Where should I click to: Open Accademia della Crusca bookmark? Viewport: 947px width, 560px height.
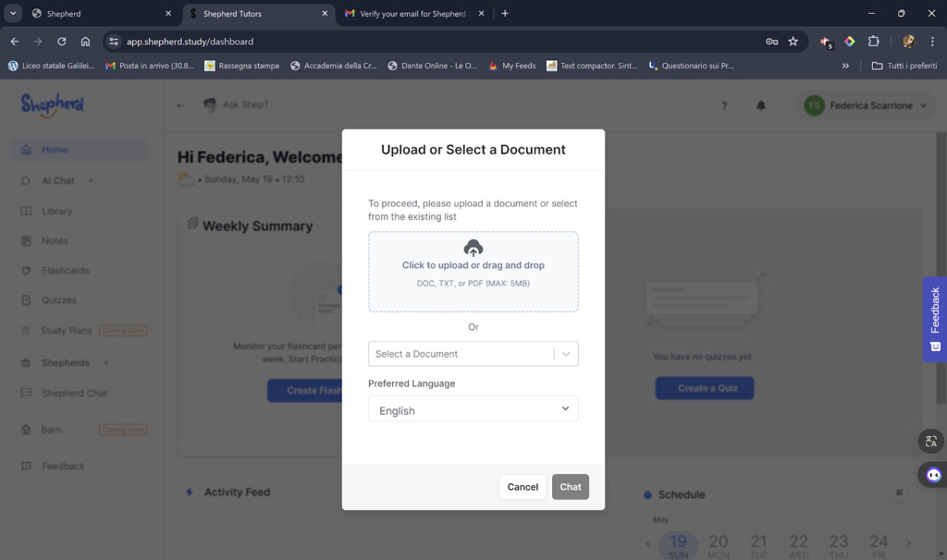tap(333, 66)
